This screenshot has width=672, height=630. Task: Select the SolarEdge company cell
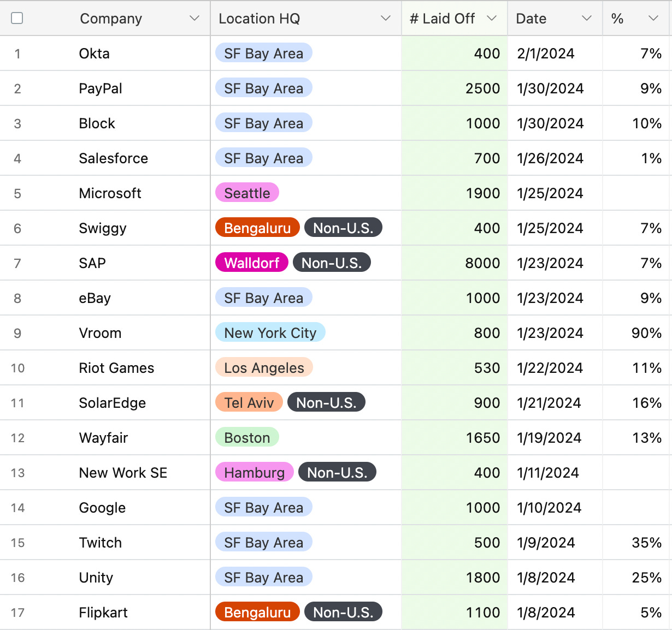coord(105,403)
